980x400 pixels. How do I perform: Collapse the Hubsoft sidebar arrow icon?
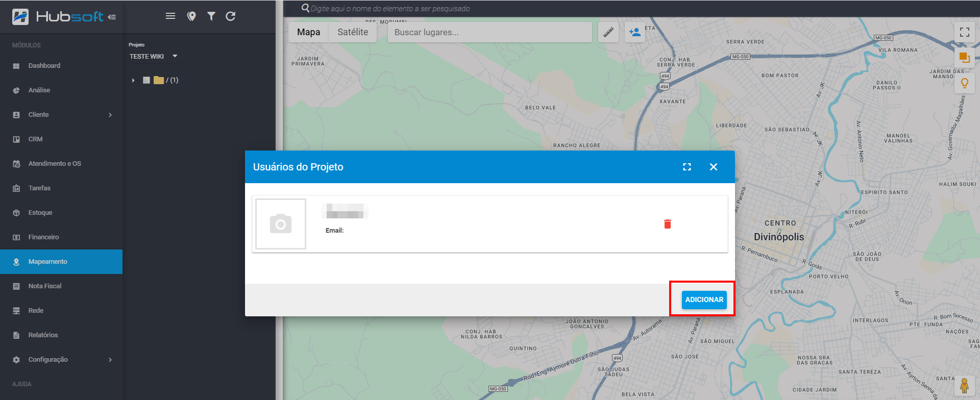pos(112,17)
